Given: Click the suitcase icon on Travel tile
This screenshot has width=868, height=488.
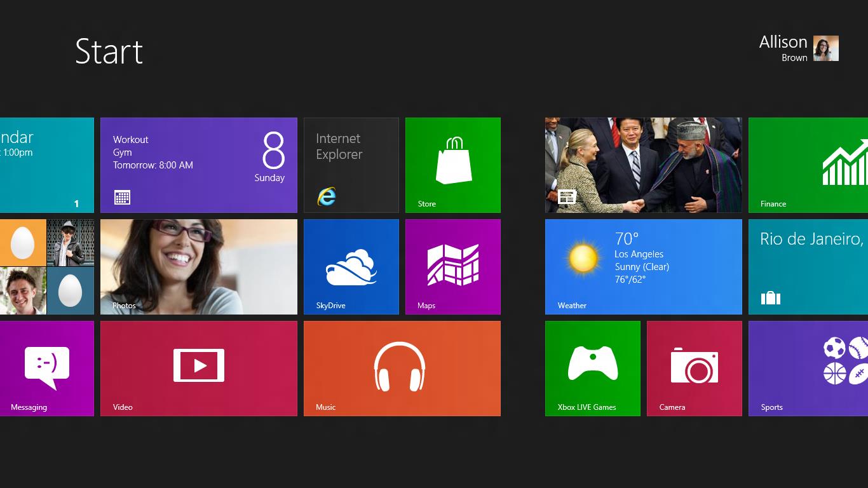Looking at the screenshot, I should 770,297.
